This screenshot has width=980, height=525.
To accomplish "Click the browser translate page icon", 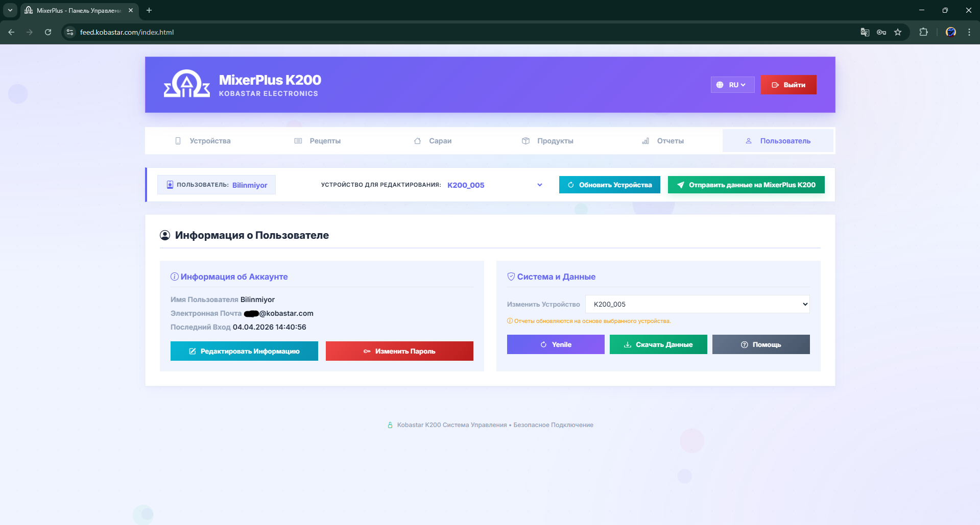I will click(865, 32).
